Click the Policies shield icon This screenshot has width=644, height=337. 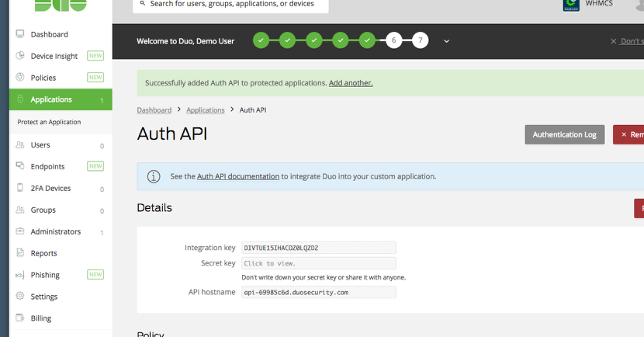tap(19, 77)
